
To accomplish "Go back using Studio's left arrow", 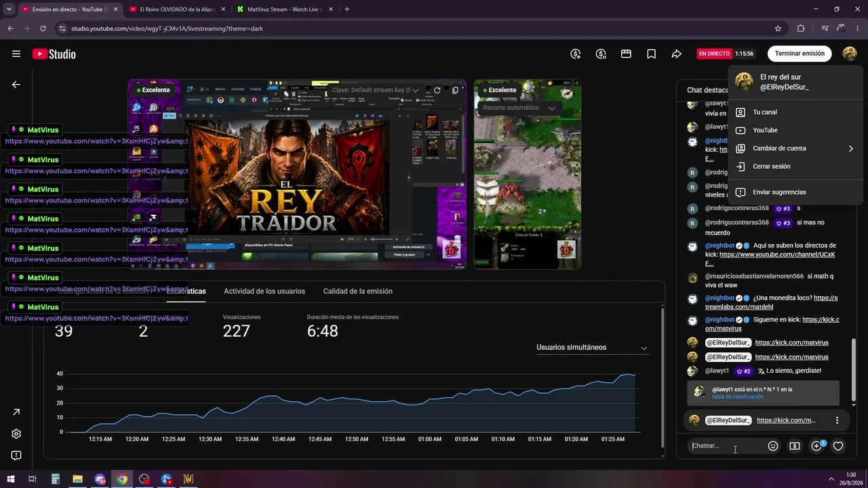I will tap(16, 85).
